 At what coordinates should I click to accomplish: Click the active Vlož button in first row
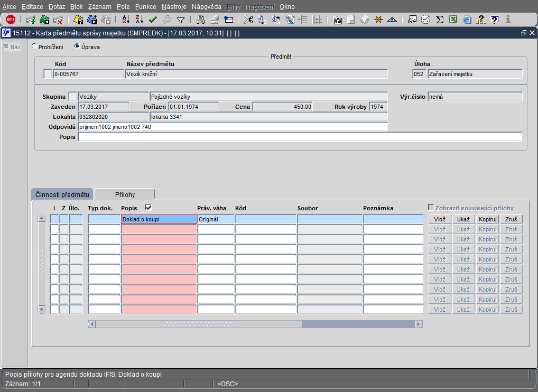(439, 219)
